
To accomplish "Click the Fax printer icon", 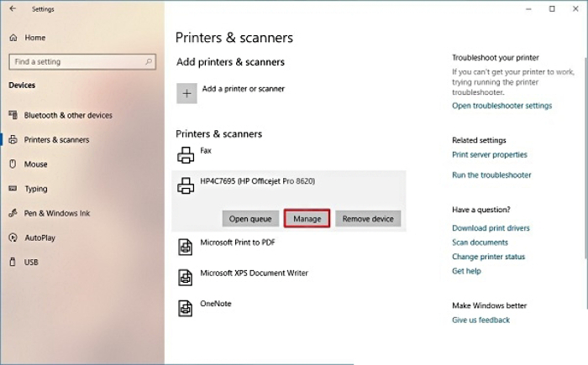I will point(186,154).
